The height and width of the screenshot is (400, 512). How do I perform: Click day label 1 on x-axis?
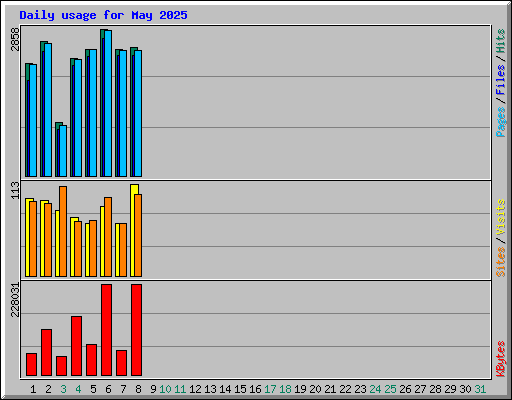(33, 389)
